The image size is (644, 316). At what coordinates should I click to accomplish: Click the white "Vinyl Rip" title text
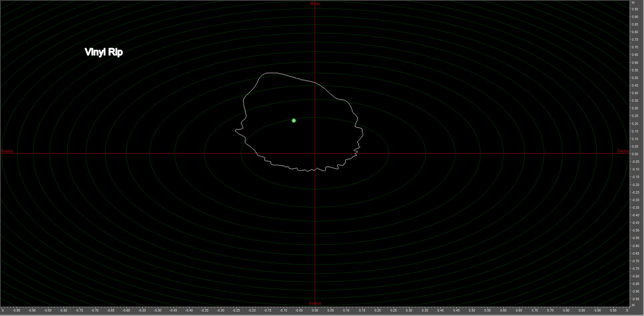(x=104, y=52)
